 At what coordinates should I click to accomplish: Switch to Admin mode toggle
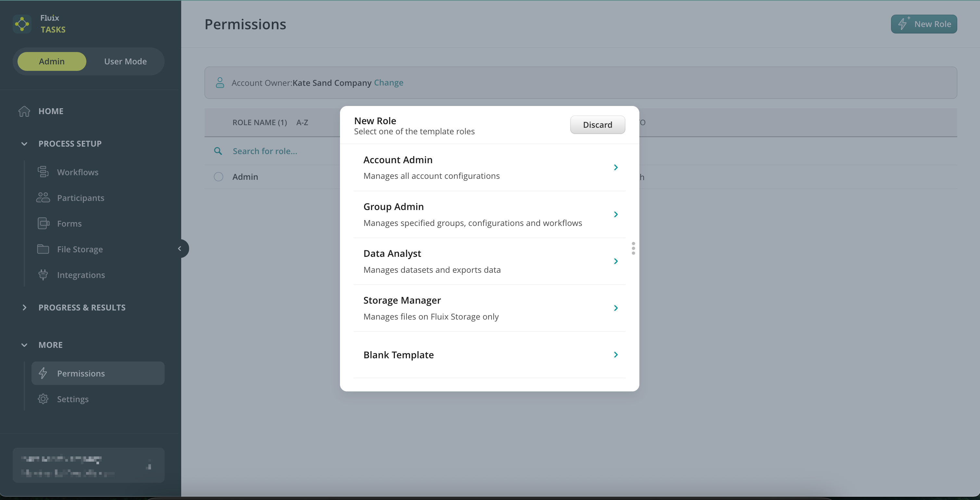pyautogui.click(x=52, y=61)
